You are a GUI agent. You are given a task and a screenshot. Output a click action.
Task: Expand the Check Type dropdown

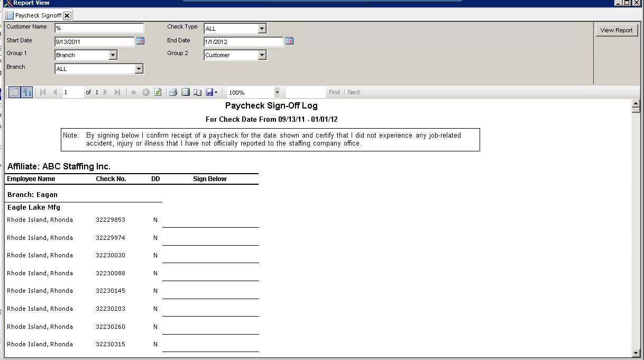[x=262, y=29]
